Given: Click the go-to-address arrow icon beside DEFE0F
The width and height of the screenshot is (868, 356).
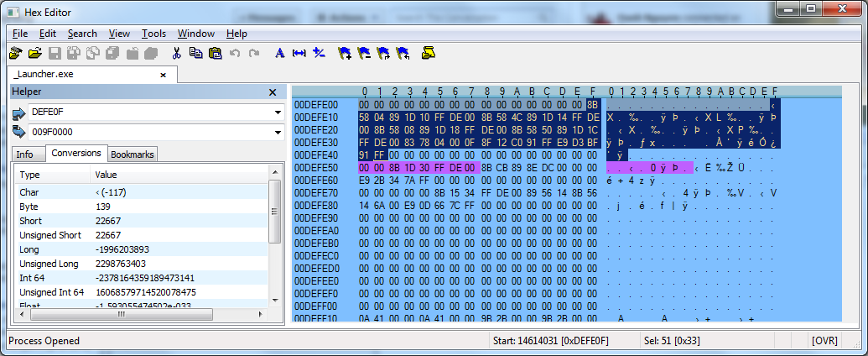Looking at the screenshot, I should (19, 113).
